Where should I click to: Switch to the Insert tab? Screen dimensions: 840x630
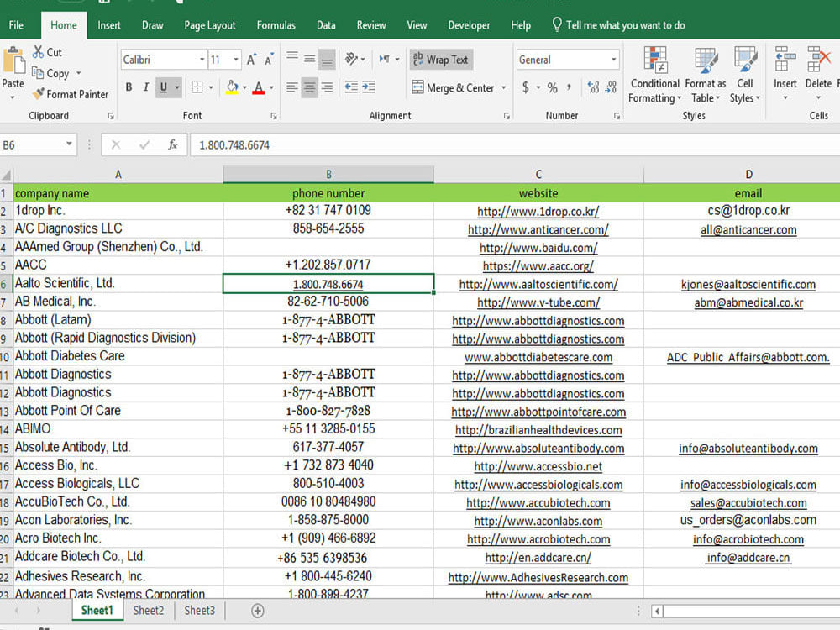[x=108, y=25]
